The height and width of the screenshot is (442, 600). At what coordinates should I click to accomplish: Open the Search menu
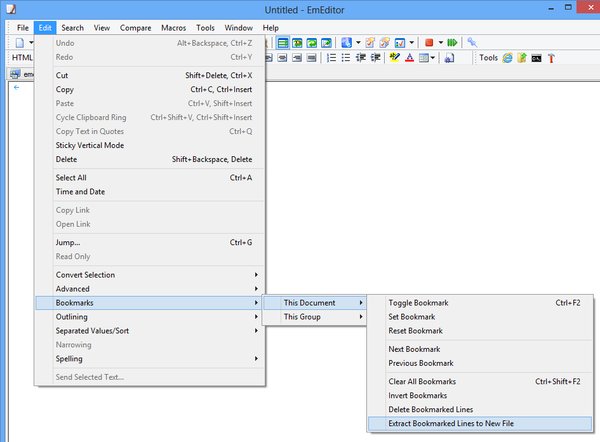click(72, 27)
